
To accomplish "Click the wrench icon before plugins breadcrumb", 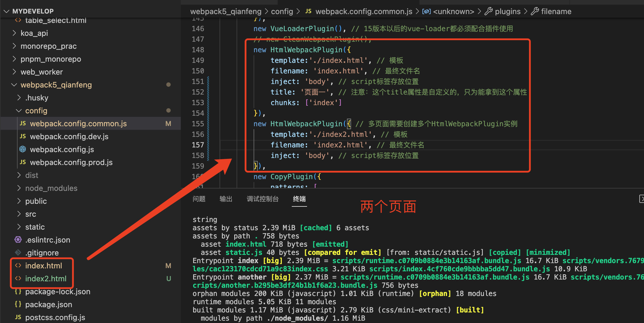I will (x=488, y=11).
